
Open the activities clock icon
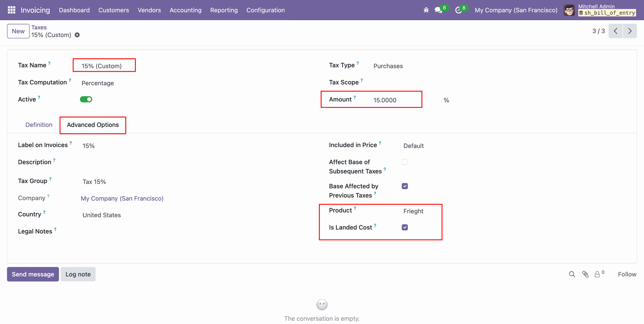coord(458,10)
